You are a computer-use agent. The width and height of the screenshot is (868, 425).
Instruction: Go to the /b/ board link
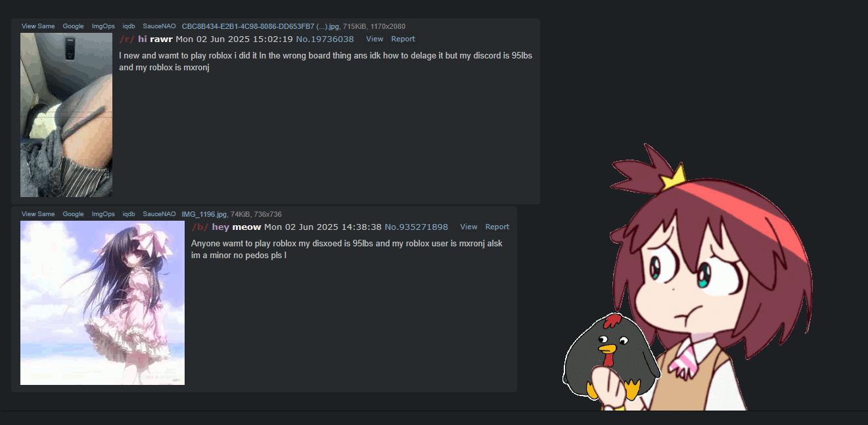coord(200,227)
